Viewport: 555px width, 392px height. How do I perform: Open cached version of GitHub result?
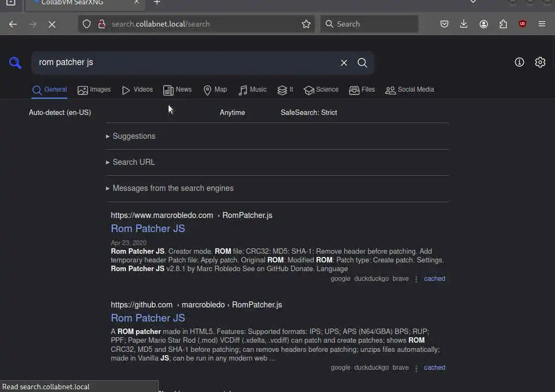coord(435,368)
